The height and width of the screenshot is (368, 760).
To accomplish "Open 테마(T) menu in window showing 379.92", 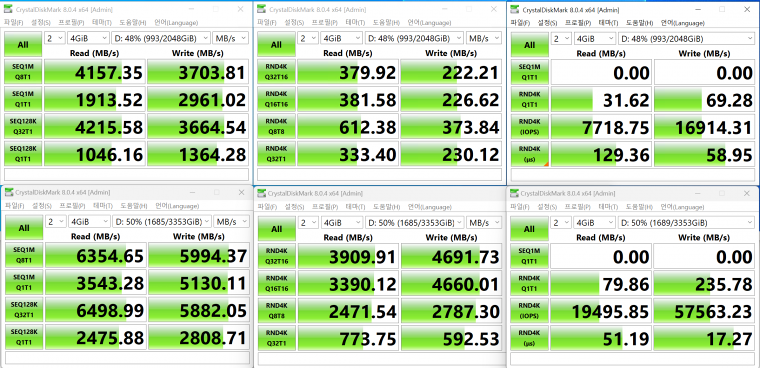I will (x=355, y=22).
